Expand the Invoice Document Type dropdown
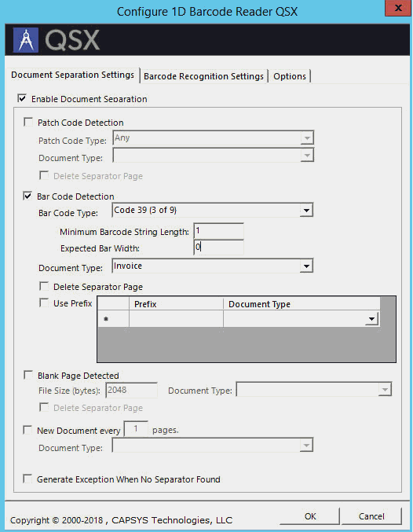This screenshot has height=532, width=413. point(306,266)
